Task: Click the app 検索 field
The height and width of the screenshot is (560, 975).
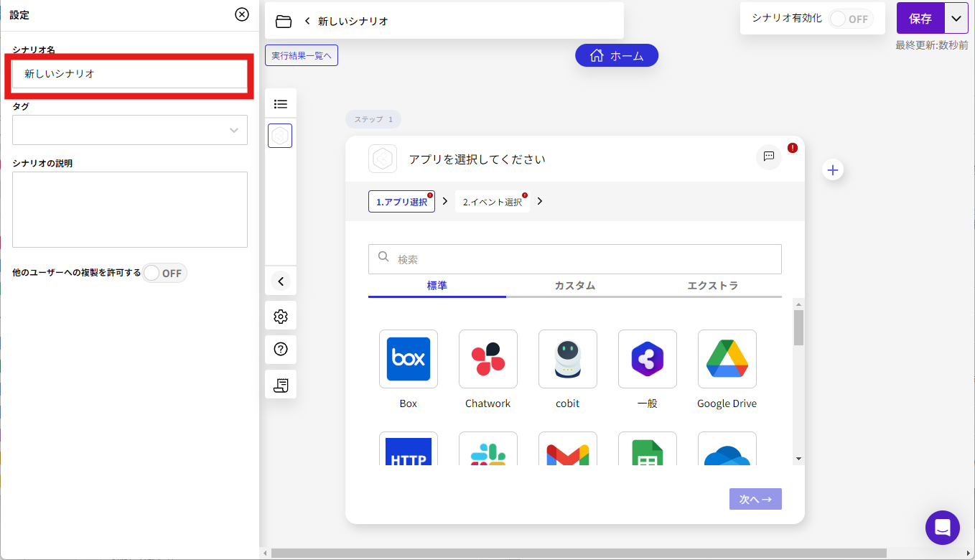Action: (x=575, y=259)
